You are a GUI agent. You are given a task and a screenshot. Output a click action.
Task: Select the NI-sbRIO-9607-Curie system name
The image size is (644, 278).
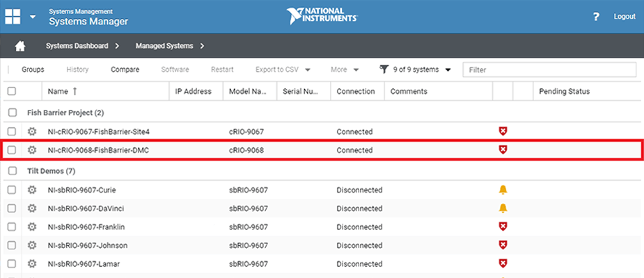tap(81, 190)
